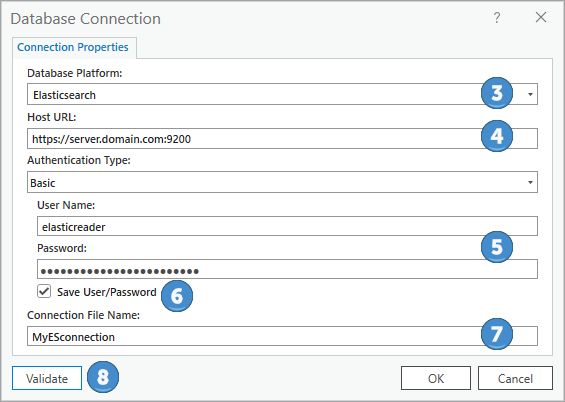This screenshot has width=565, height=402.
Task: Click the step 5 callout badge
Action: coord(497,247)
